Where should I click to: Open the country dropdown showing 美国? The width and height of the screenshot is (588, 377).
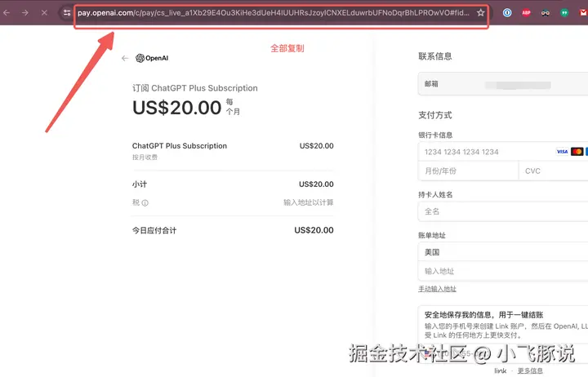click(503, 252)
